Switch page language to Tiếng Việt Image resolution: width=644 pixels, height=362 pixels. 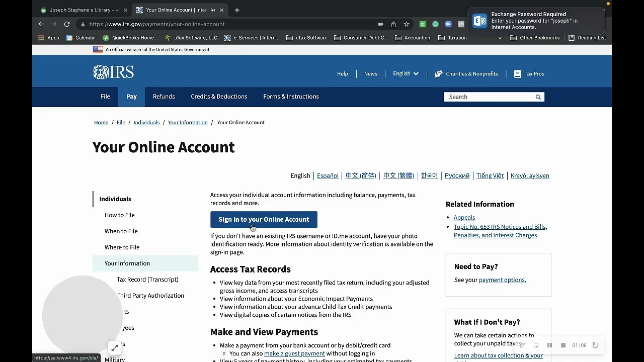point(490,176)
